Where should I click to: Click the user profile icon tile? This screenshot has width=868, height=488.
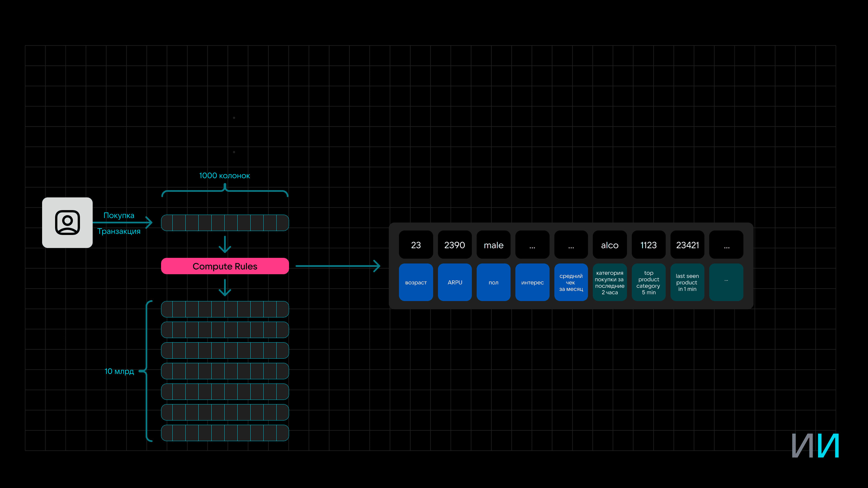click(67, 223)
